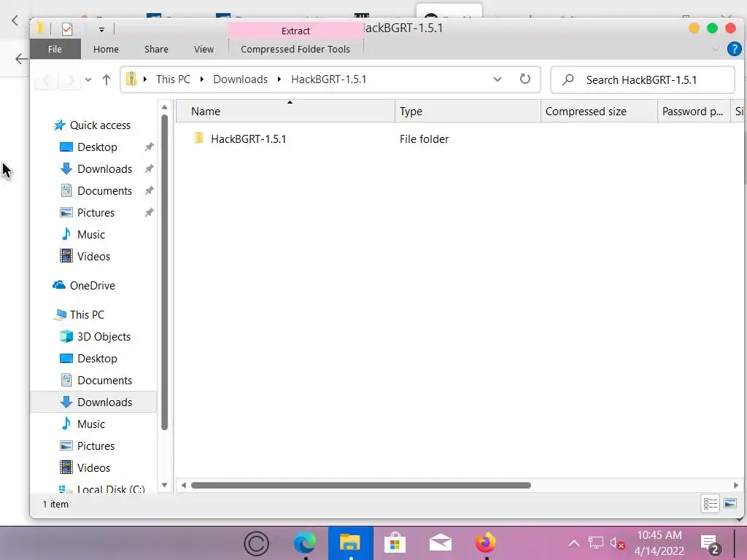Image resolution: width=747 pixels, height=560 pixels.
Task: Open the Properties quick access toolbar icon
Action: 67,29
